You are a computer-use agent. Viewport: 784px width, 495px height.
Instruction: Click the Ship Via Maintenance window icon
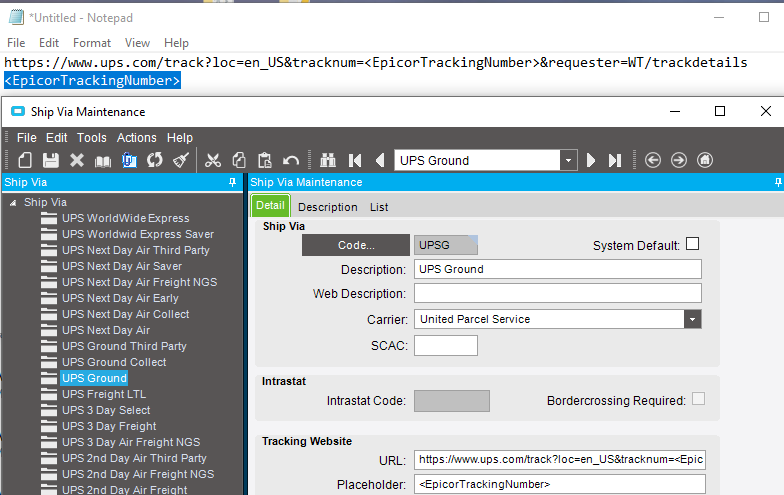pyautogui.click(x=18, y=111)
